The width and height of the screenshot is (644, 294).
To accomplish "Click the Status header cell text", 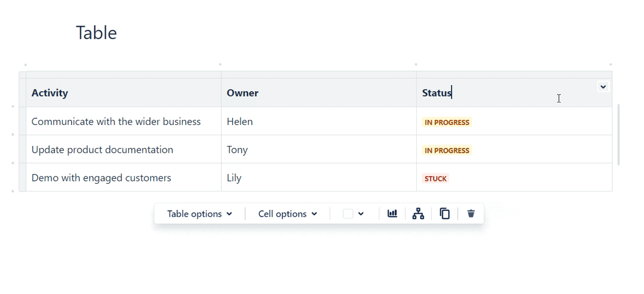I will point(437,93).
